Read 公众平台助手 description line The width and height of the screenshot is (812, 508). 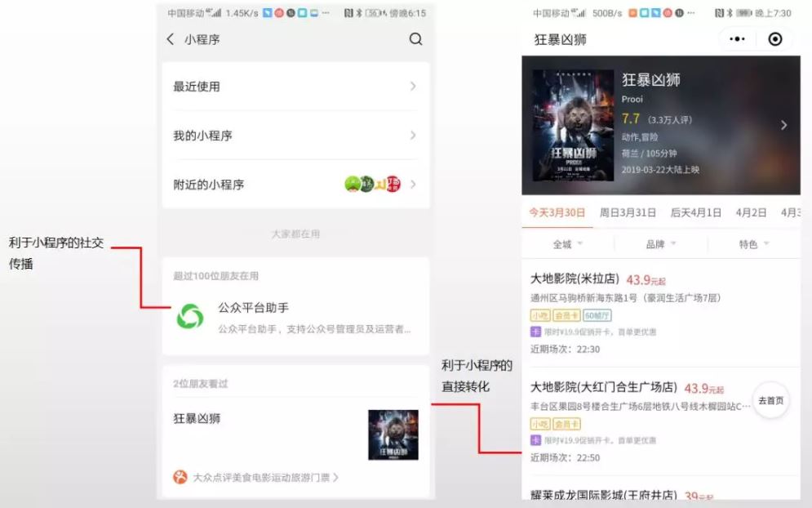click(x=314, y=329)
